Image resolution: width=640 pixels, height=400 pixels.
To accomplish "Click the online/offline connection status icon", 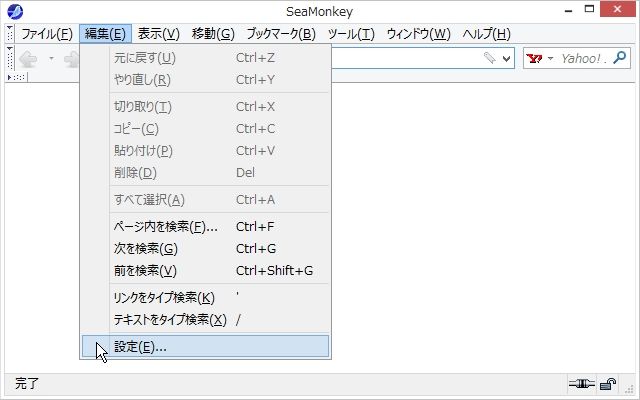I will pos(582,384).
